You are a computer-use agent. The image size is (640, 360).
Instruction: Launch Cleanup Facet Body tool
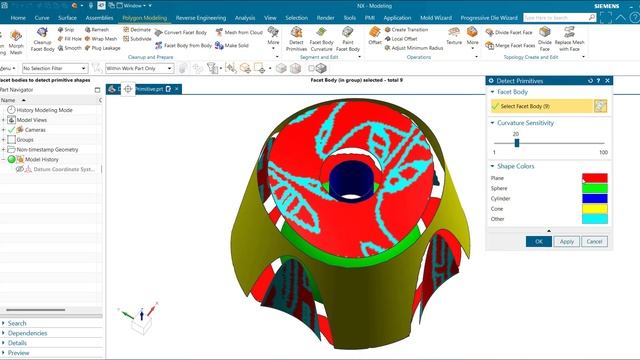[x=42, y=40]
